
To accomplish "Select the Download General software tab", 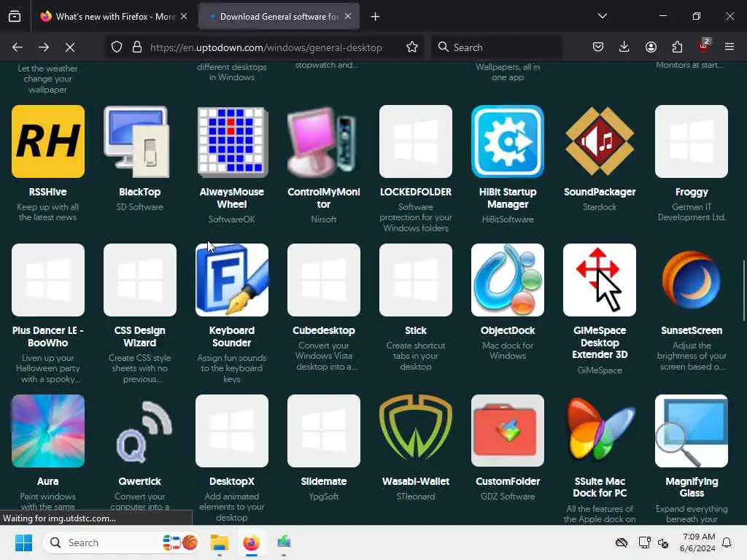I will tap(279, 17).
